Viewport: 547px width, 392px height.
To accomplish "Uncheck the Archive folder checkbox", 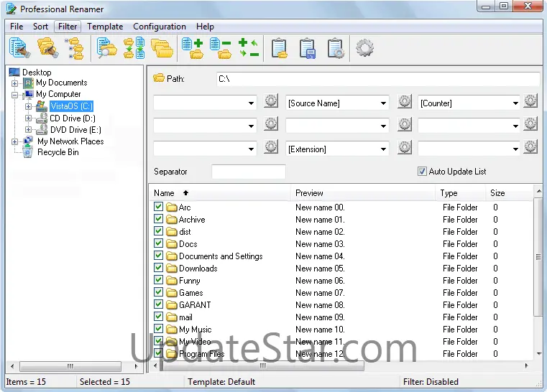I will (x=158, y=219).
